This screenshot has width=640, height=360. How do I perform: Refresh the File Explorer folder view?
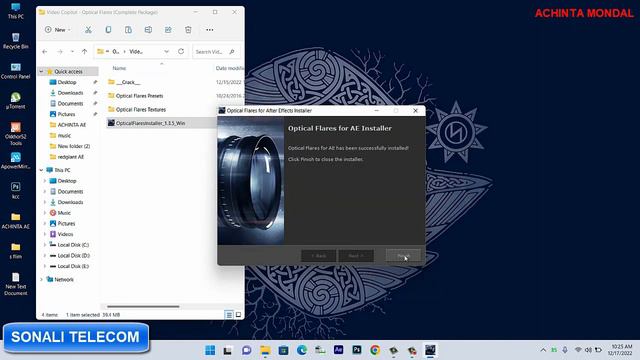click(181, 51)
